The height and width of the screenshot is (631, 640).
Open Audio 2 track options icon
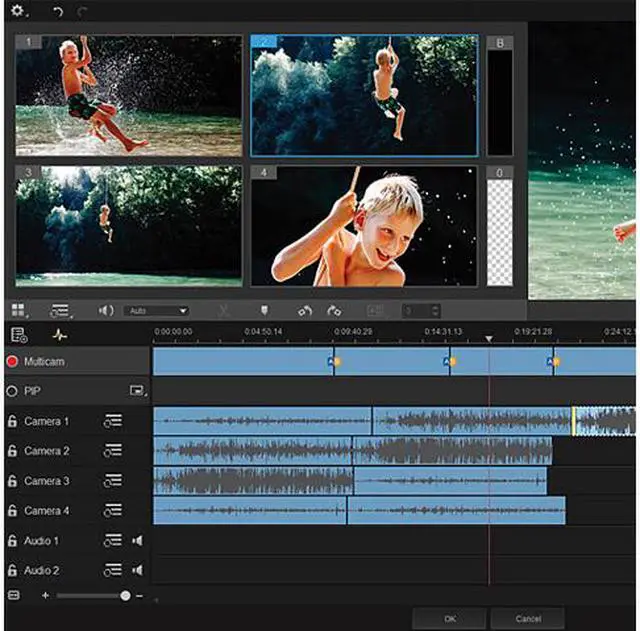113,570
